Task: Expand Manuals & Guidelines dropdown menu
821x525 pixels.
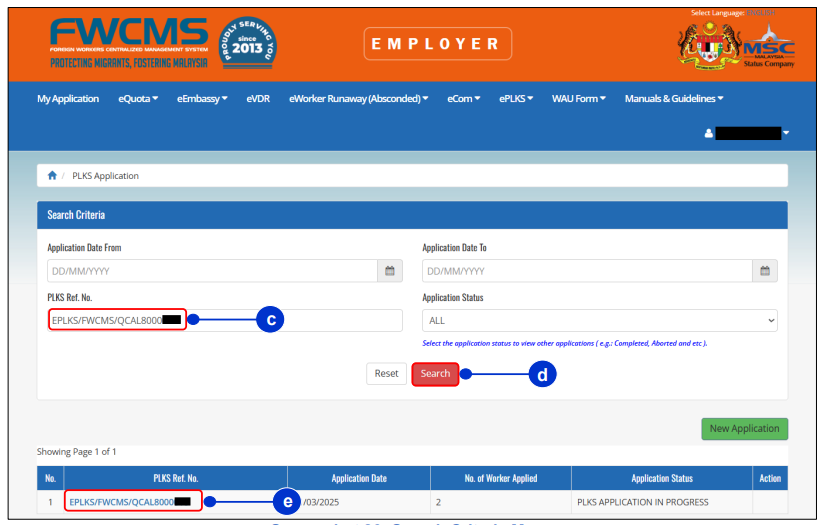Action: tap(674, 98)
